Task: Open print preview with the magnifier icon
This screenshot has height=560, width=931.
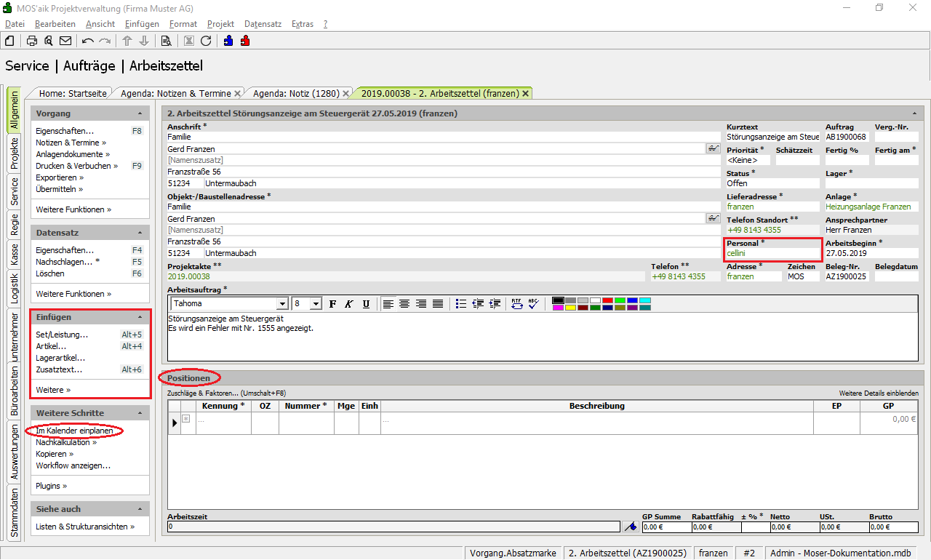Action: (x=49, y=41)
